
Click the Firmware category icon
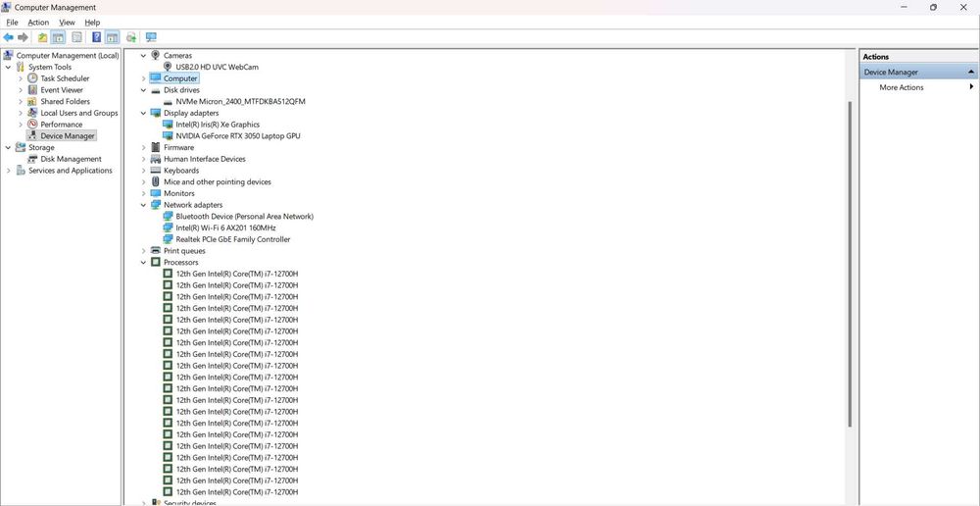pyautogui.click(x=156, y=147)
